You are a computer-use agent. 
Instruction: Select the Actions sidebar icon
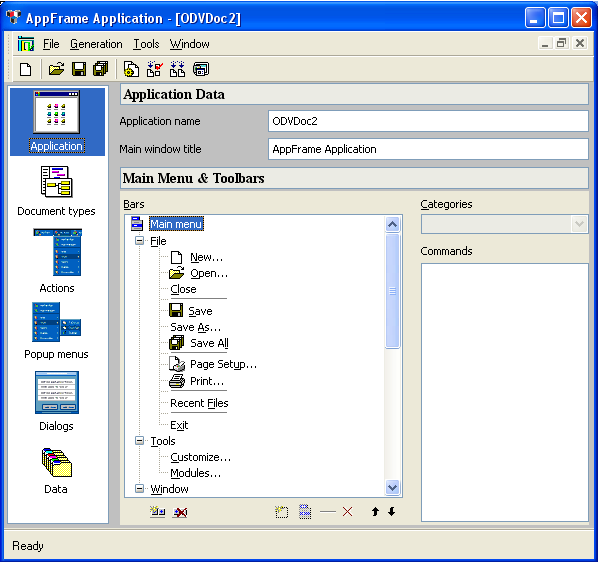coord(57,261)
